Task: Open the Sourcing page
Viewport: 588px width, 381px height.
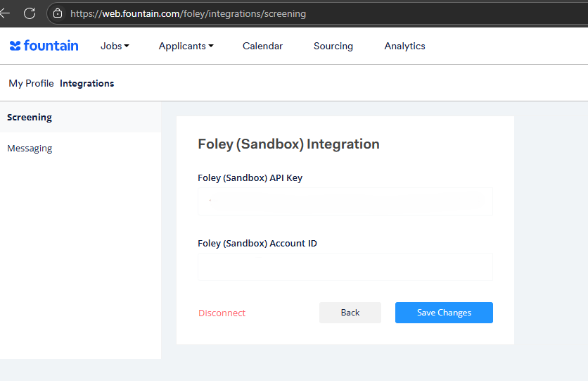Action: point(333,46)
